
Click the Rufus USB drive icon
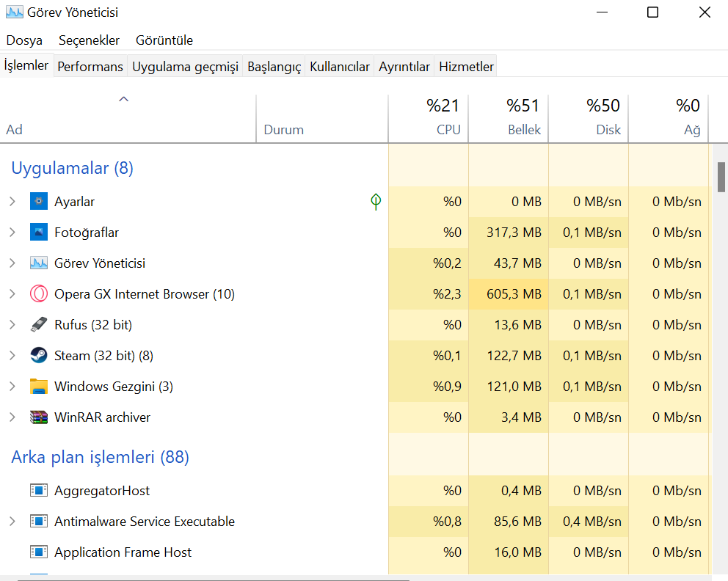(38, 325)
